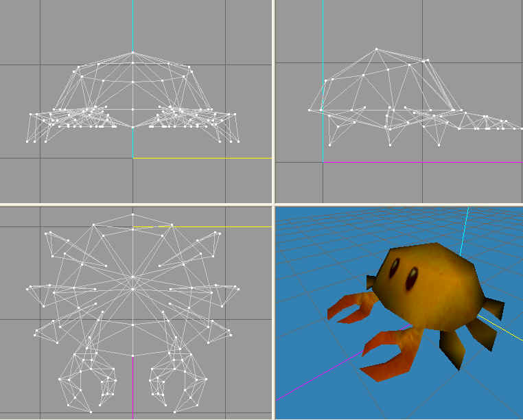Select the shell's apex vertex in front view
523x420 pixels.
coord(132,52)
